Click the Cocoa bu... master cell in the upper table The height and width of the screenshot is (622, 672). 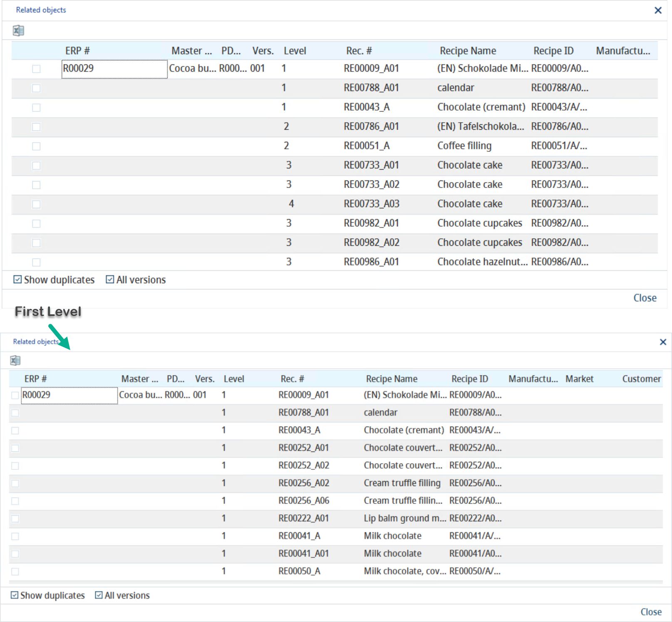click(192, 69)
